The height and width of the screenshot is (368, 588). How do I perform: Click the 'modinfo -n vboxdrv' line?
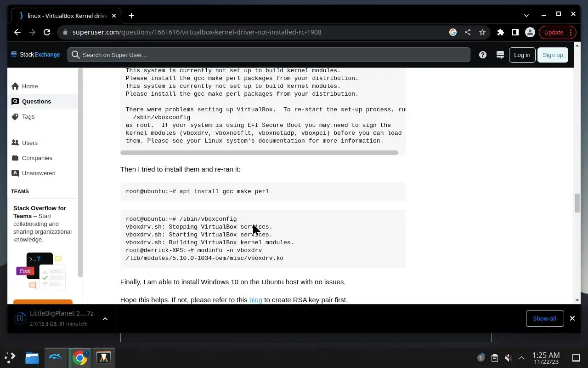pyautogui.click(x=194, y=250)
